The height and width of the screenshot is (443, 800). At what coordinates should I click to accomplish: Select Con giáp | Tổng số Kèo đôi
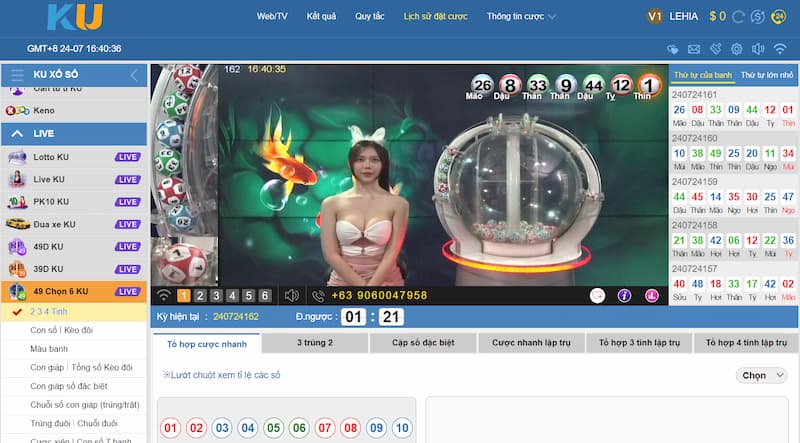74,367
